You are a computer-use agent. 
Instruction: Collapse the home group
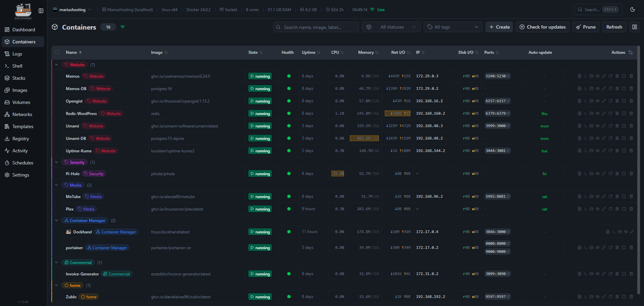tap(56, 285)
